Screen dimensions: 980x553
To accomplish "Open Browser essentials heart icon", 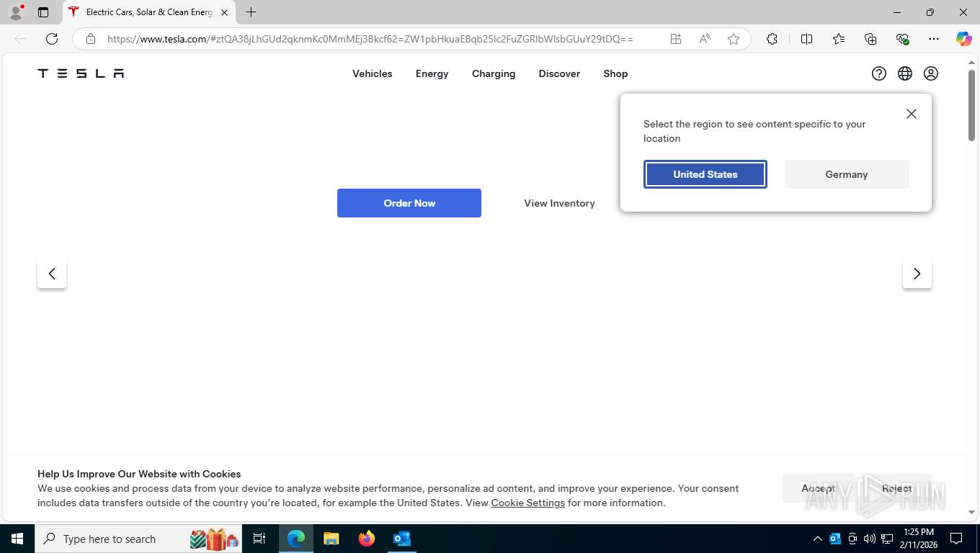I will click(x=902, y=39).
